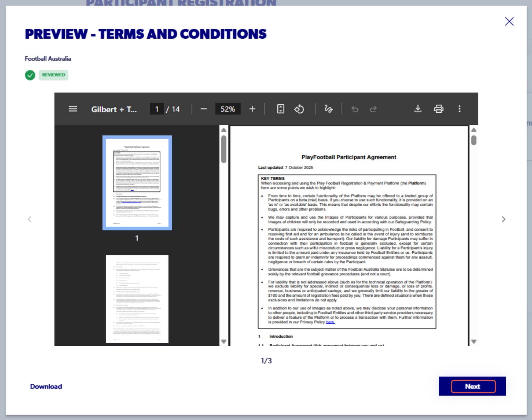Print the document
Screen dimensions: 532x420
(x=439, y=109)
